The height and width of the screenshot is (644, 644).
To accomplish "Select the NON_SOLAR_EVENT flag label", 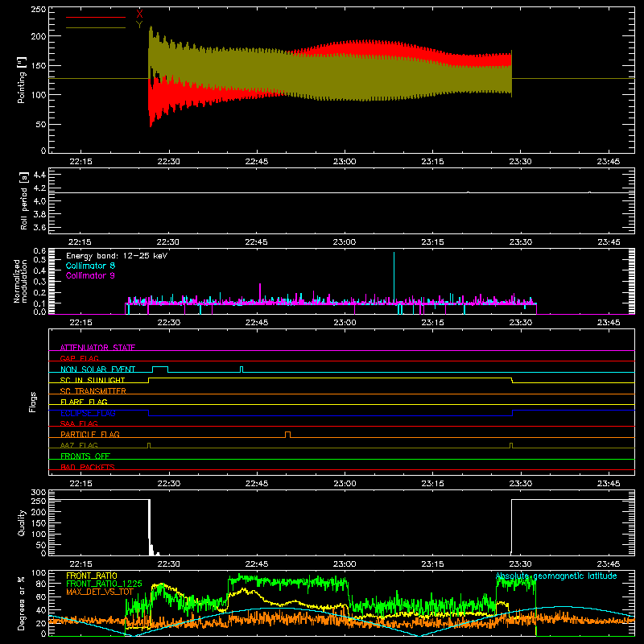I will 97,369.
